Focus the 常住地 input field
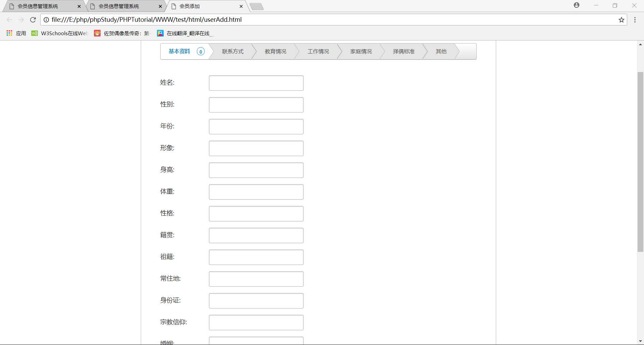Viewport: 644px width, 345px height. coord(256,279)
